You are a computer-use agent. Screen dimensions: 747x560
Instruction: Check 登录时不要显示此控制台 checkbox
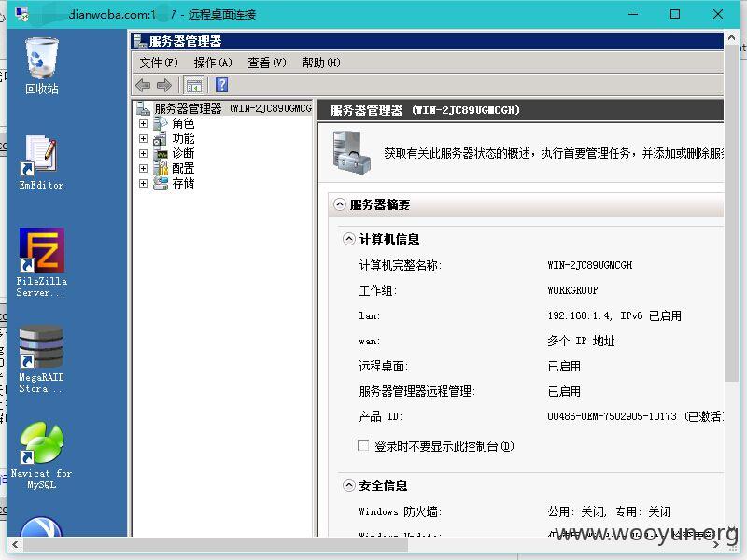pos(363,446)
